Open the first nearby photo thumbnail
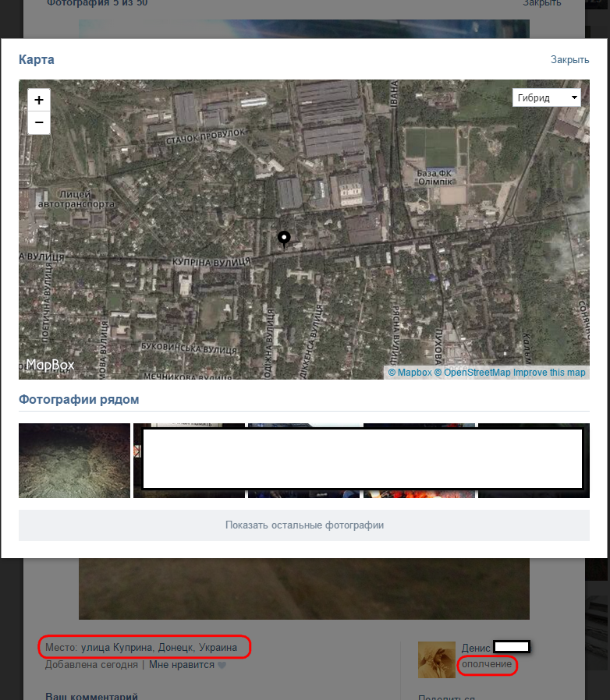 point(74,460)
